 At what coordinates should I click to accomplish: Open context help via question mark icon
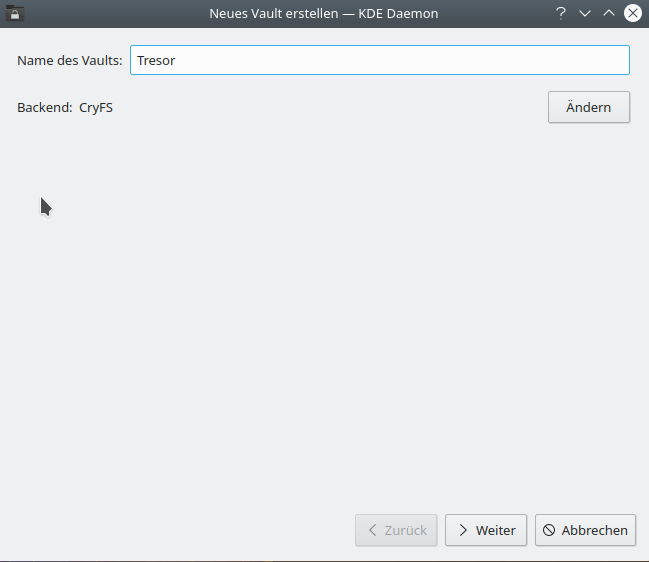(561, 13)
